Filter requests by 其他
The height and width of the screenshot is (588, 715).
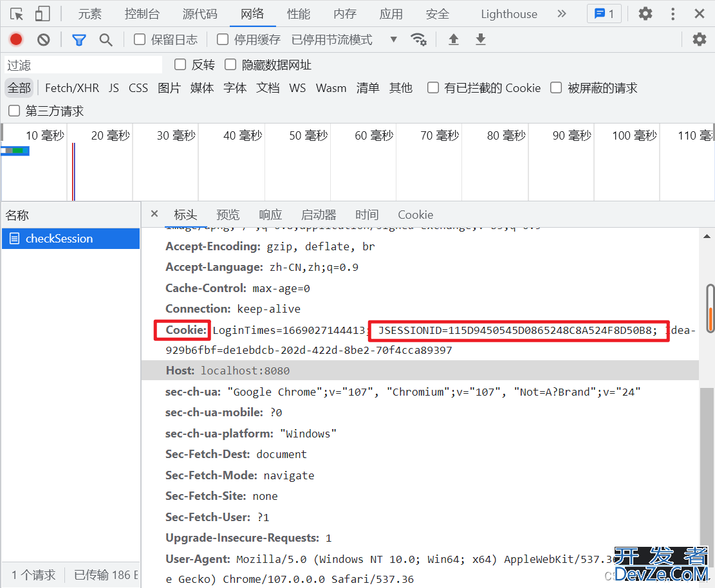point(401,87)
